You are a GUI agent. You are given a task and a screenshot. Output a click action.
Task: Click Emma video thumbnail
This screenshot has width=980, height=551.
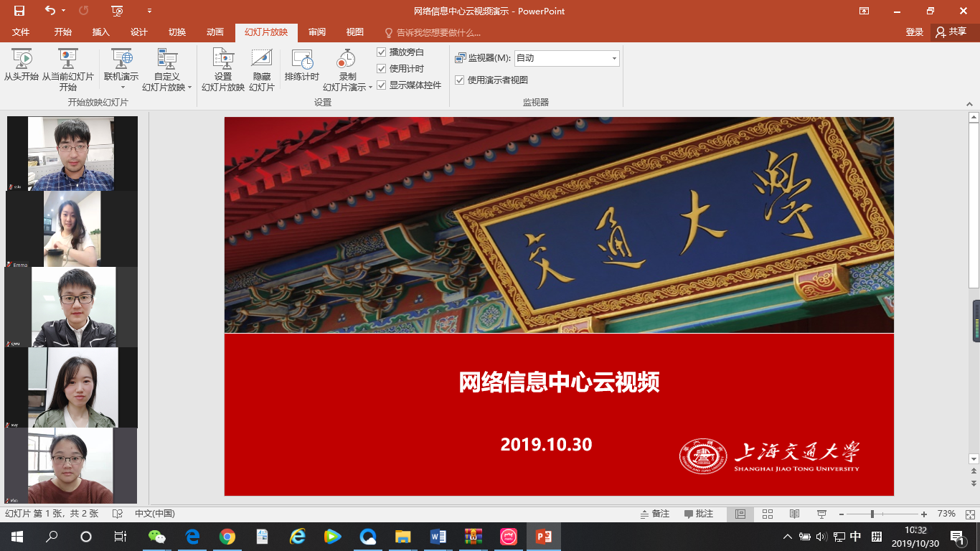[71, 229]
